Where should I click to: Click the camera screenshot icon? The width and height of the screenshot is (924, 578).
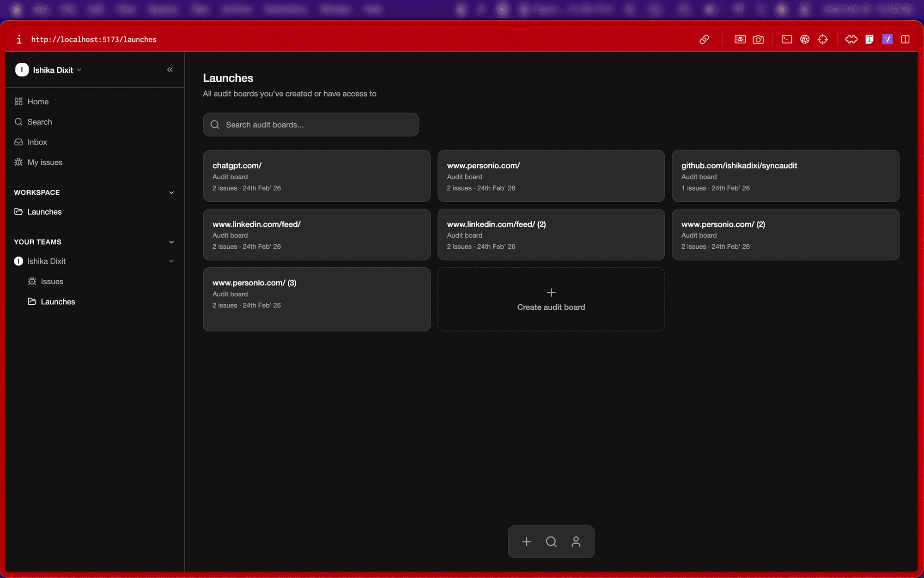(758, 40)
